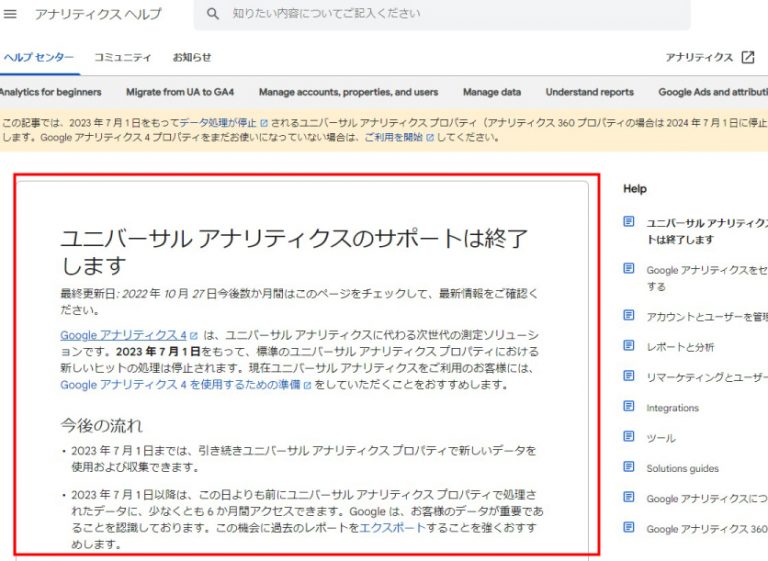The height and width of the screenshot is (561, 768).
Task: Open the hamburger main menu
Action: (10, 14)
